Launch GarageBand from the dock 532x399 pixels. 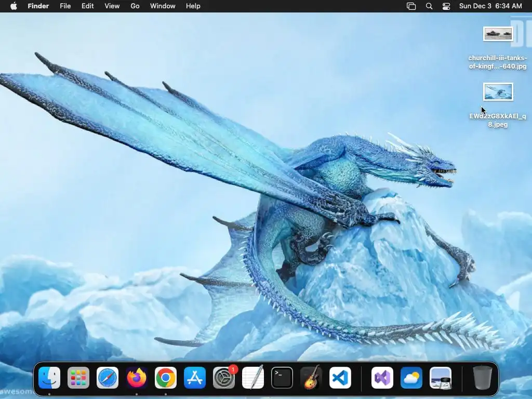tap(311, 377)
